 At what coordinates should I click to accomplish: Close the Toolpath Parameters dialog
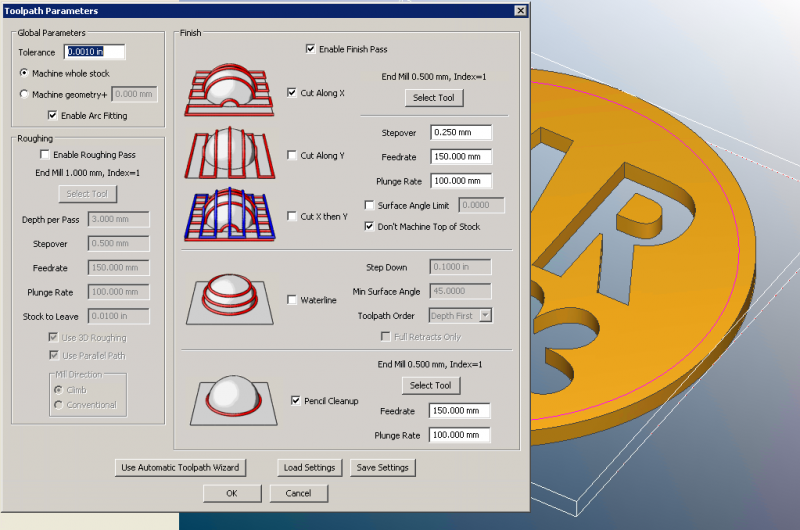click(x=520, y=11)
